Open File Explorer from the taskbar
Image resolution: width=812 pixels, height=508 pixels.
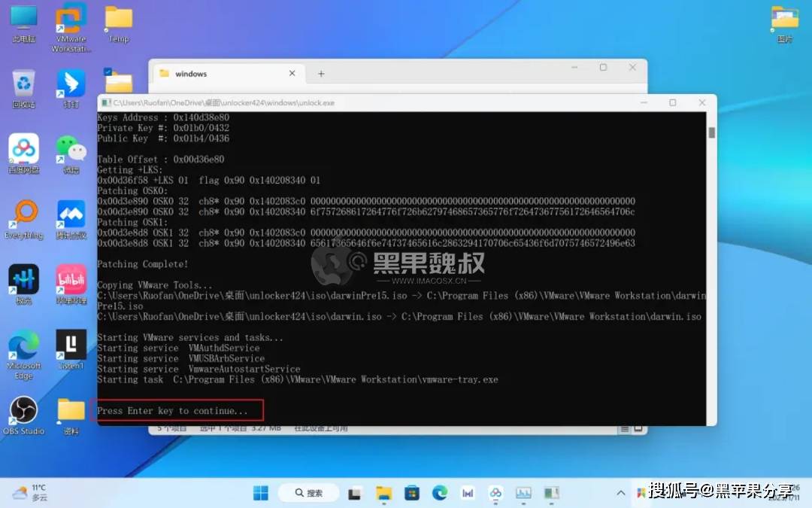[383, 494]
